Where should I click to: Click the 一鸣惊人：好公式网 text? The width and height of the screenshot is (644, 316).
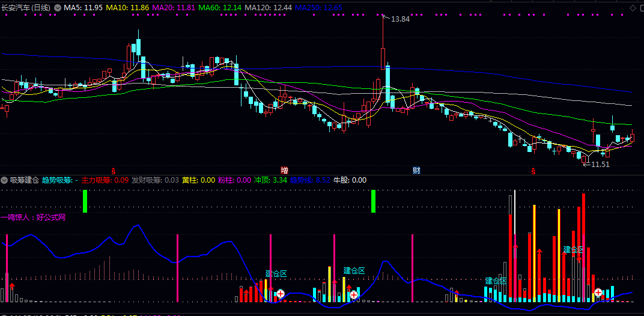tap(33, 217)
